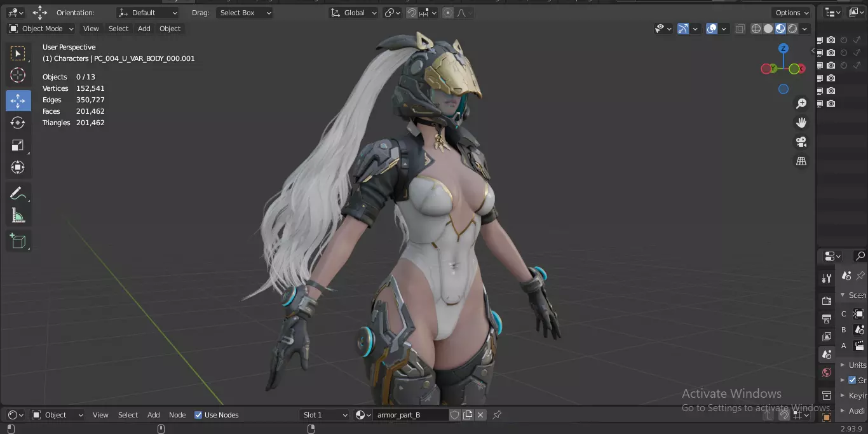Click the X axis on navigation gizmo

click(x=802, y=69)
